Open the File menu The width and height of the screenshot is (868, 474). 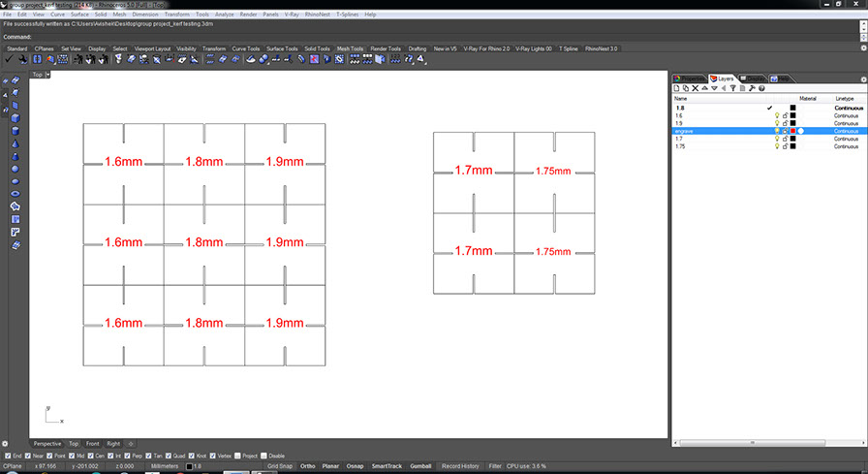click(x=7, y=15)
